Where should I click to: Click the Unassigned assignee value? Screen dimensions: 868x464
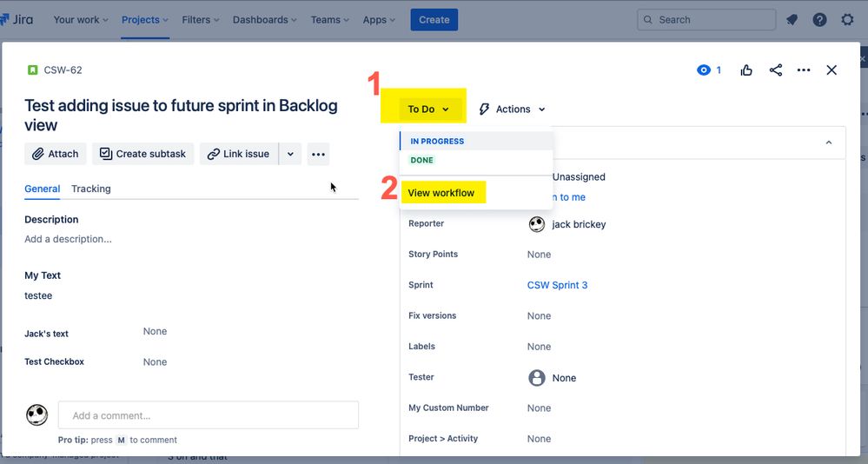pos(579,177)
